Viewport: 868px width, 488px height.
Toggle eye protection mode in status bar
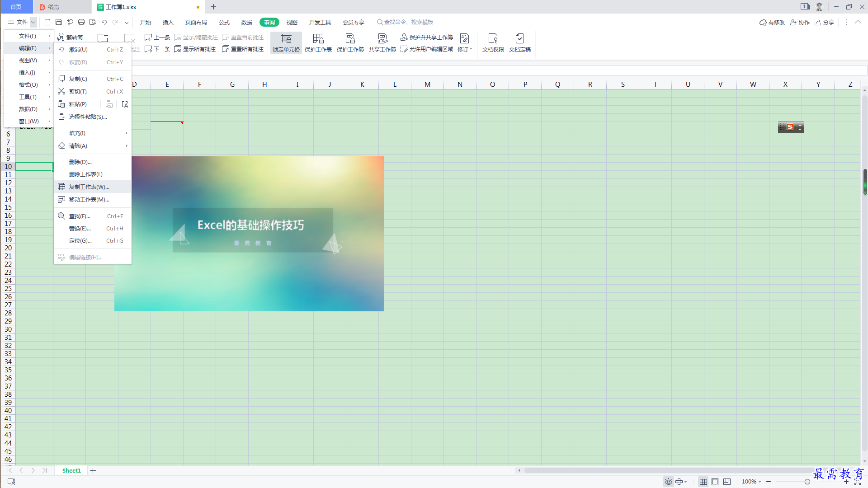(668, 482)
